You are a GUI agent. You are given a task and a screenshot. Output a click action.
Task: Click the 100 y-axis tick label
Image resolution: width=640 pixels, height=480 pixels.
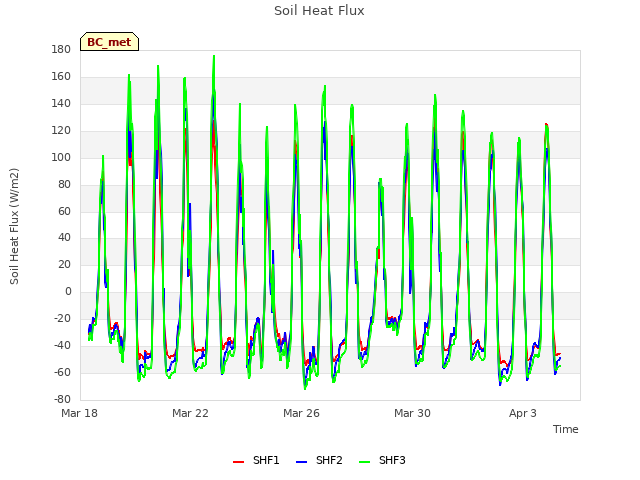coord(61,158)
